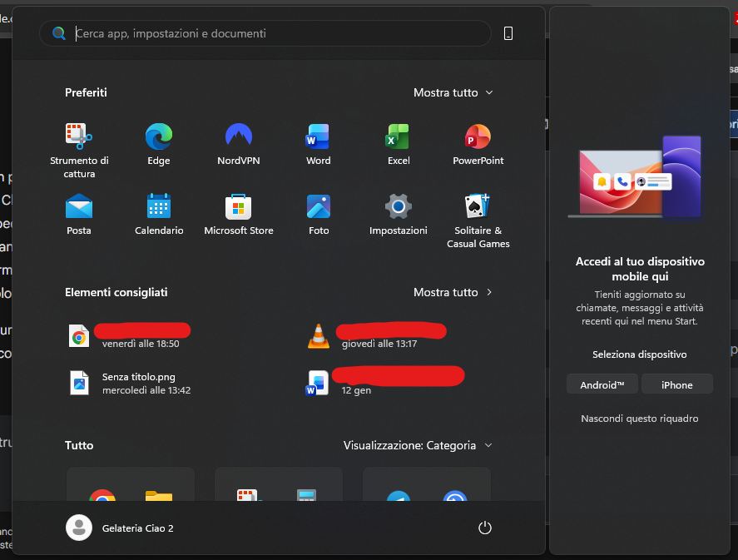
Task: Launch Solitaire & Casual Games
Action: tap(478, 221)
